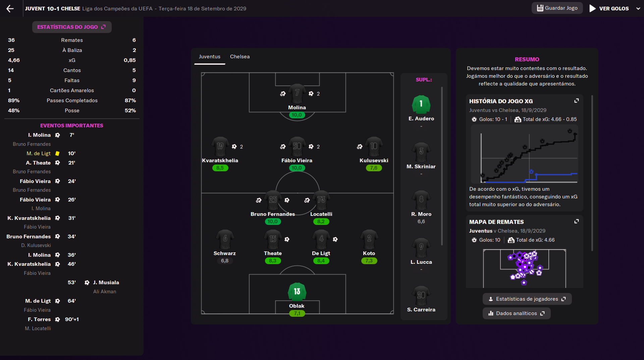644x360 pixels.
Task: Click A. Theate's 21' goal icon
Action: [57, 163]
